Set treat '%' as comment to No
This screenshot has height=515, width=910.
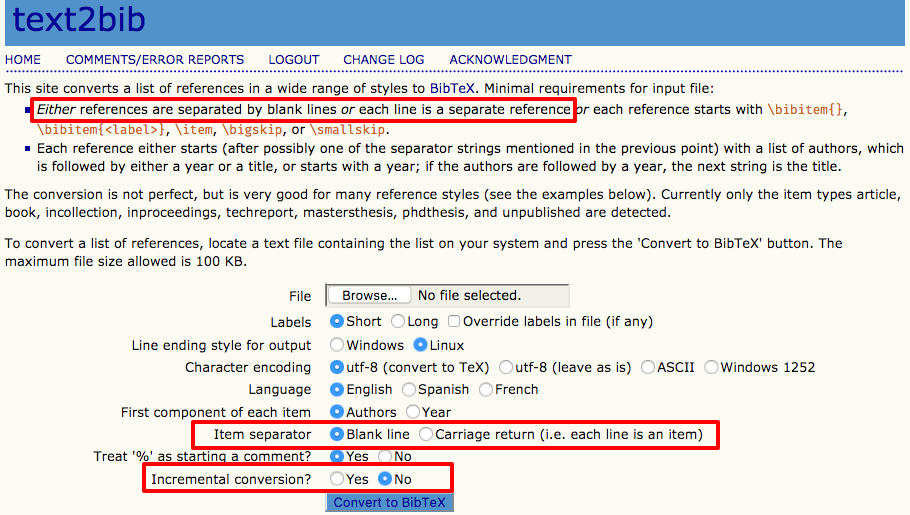385,456
